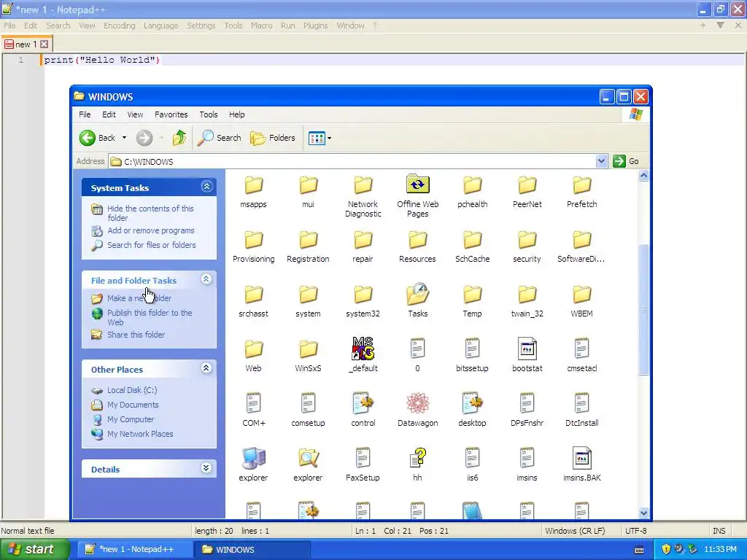This screenshot has width=747, height=560.
Task: Click the Explorer scrollbar down arrow
Action: [643, 513]
